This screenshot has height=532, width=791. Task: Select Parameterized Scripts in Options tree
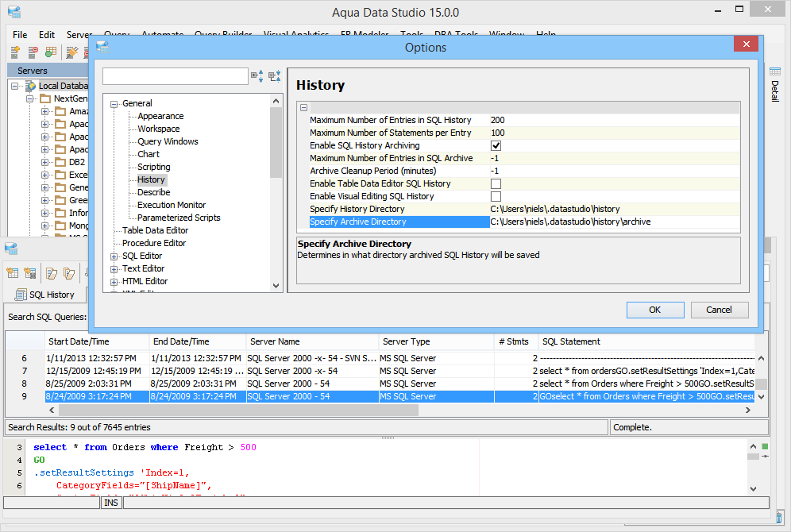(179, 218)
